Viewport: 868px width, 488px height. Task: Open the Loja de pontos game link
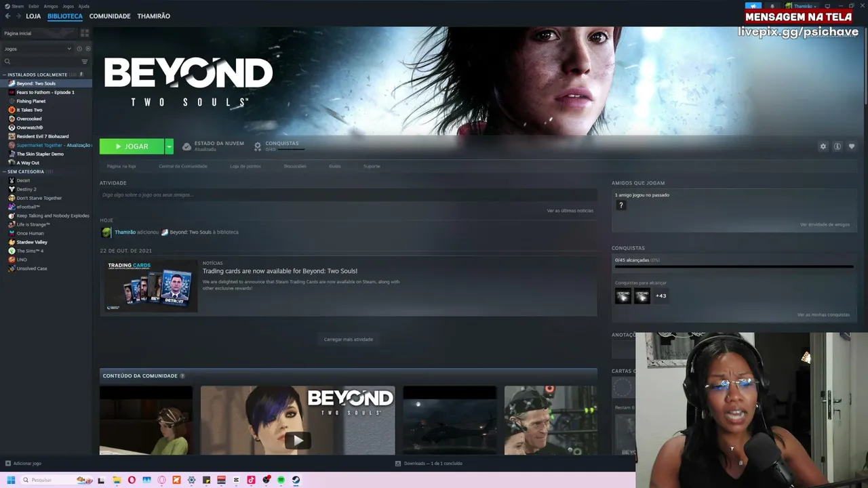(245, 166)
